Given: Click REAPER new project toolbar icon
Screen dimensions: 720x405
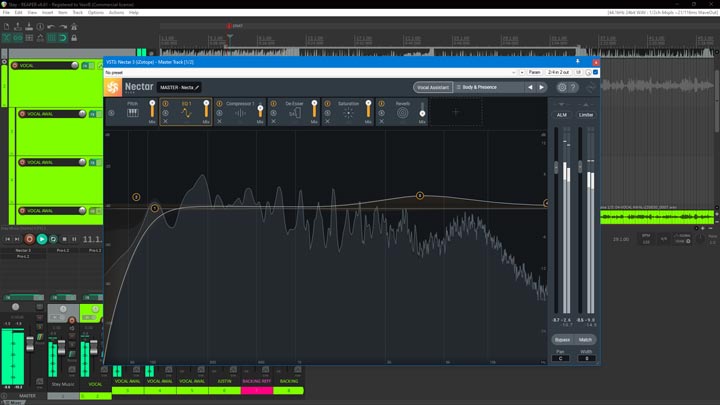Looking at the screenshot, I should click(x=7, y=27).
